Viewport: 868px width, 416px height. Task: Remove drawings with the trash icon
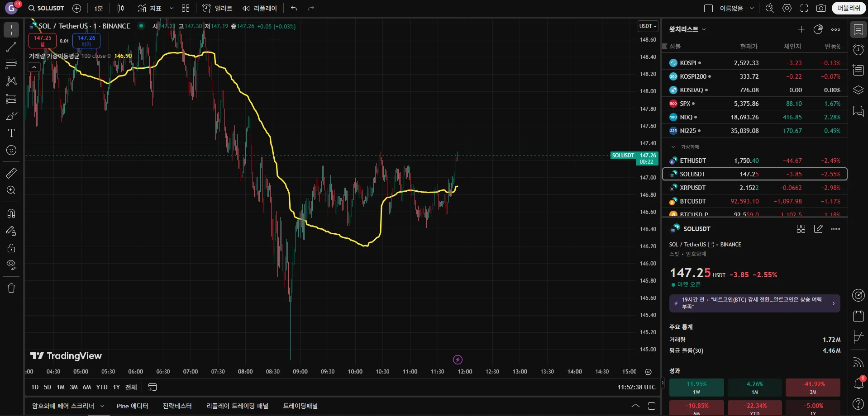(x=11, y=288)
